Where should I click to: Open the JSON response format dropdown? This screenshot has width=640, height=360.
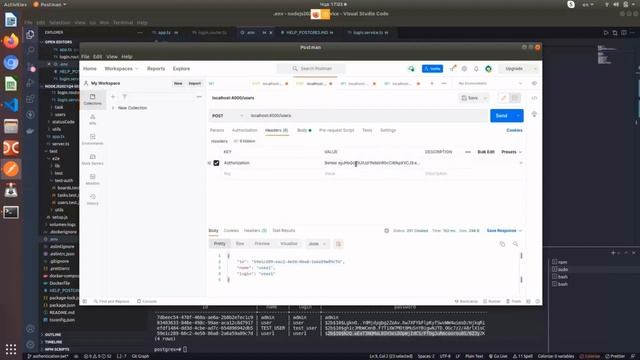317,244
